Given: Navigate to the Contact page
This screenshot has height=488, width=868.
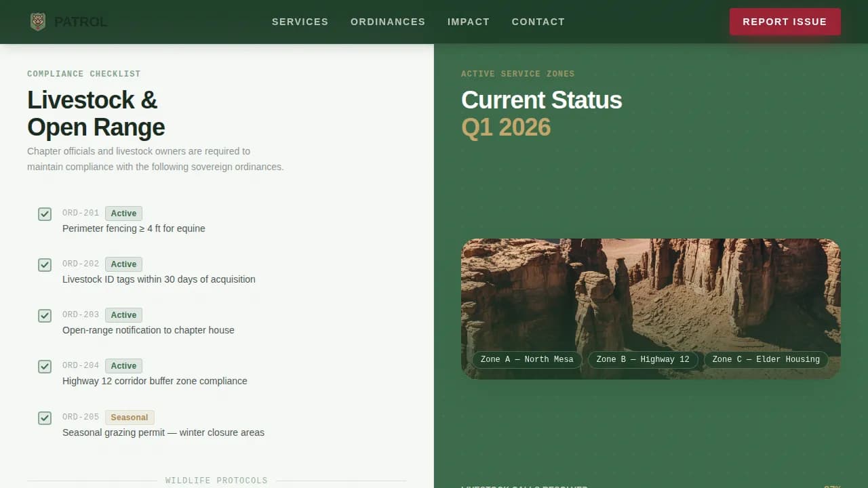Looking at the screenshot, I should (x=538, y=22).
